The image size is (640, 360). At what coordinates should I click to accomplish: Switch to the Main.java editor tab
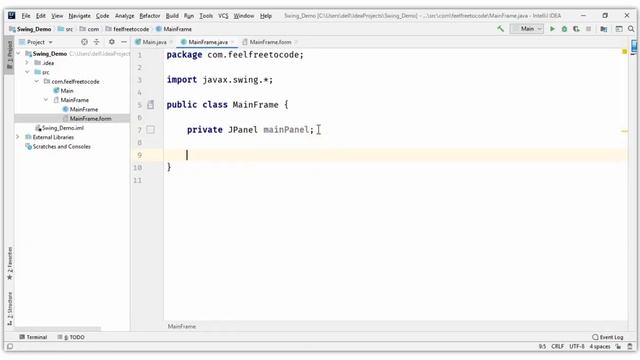click(154, 42)
